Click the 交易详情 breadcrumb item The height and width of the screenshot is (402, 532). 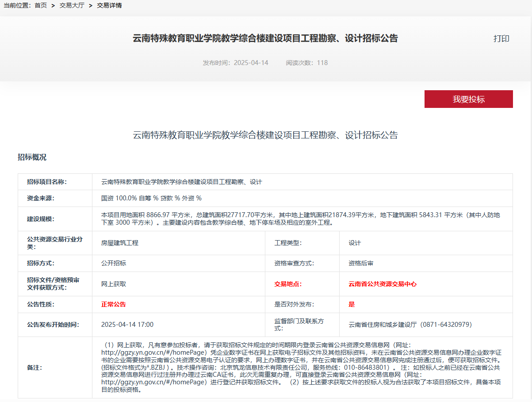coord(109,5)
